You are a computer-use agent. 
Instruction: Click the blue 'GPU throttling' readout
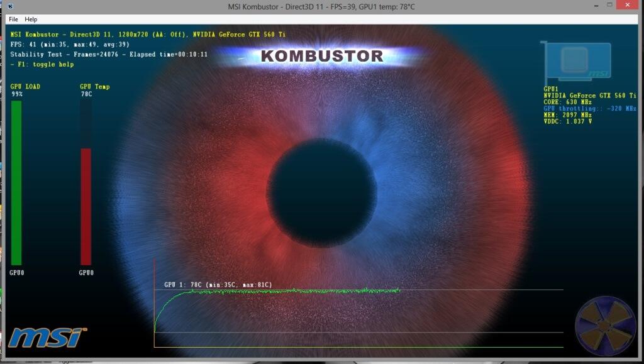point(590,109)
